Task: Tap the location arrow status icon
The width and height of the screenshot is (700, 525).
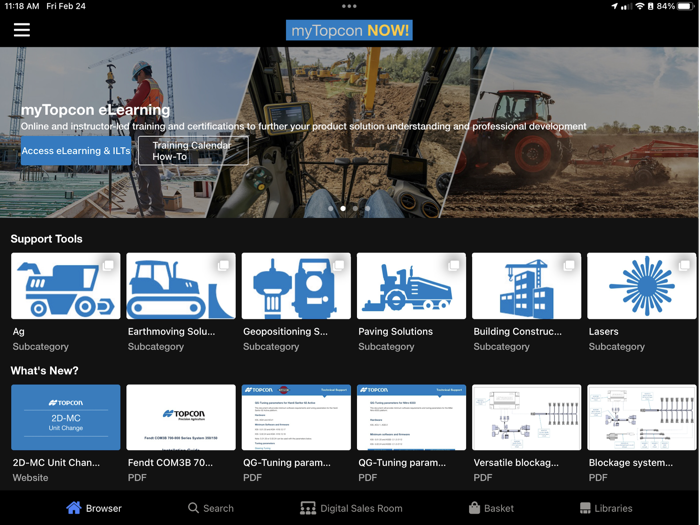Action: pos(615,6)
